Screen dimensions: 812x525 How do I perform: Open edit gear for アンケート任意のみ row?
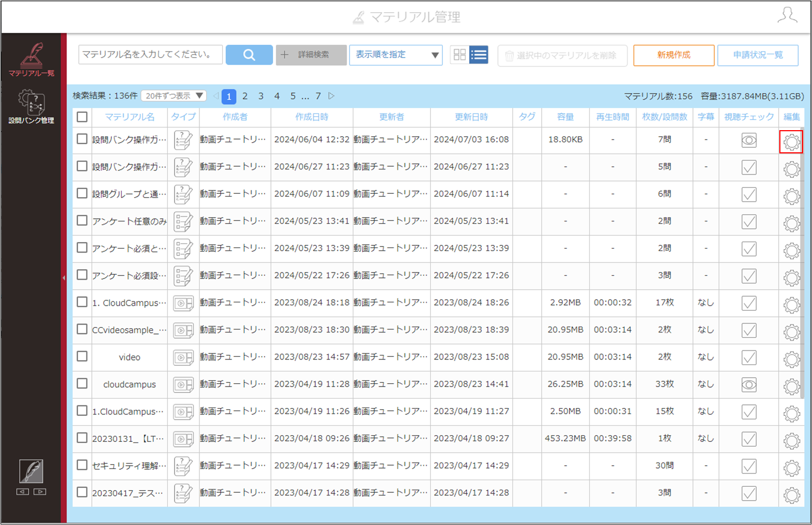[792, 223]
